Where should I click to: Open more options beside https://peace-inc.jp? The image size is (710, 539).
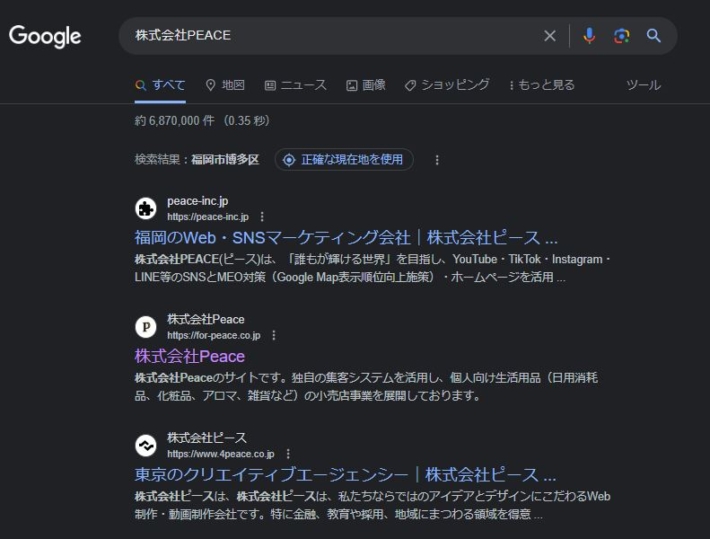tap(262, 217)
